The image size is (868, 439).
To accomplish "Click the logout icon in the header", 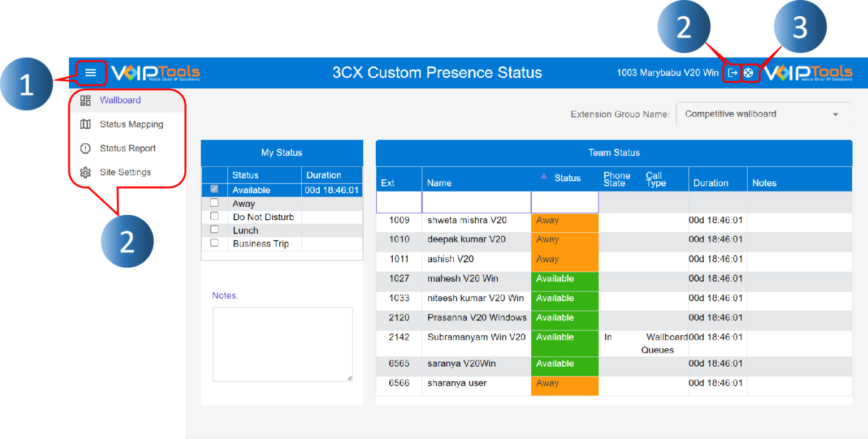I will (733, 72).
